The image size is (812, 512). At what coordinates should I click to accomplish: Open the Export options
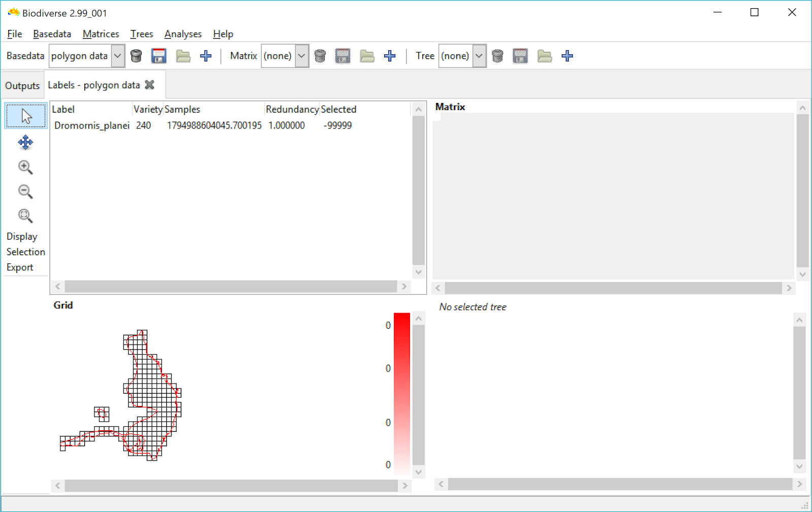(x=19, y=267)
